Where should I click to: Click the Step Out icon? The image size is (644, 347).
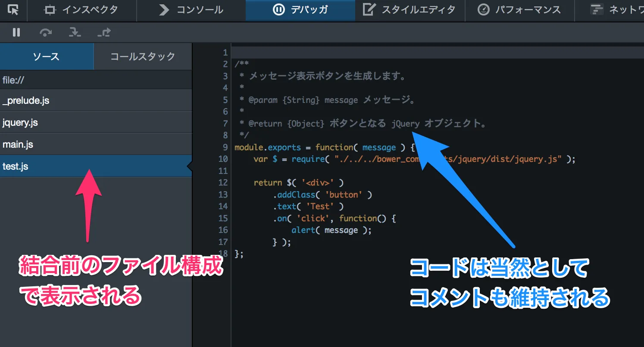[x=103, y=32]
